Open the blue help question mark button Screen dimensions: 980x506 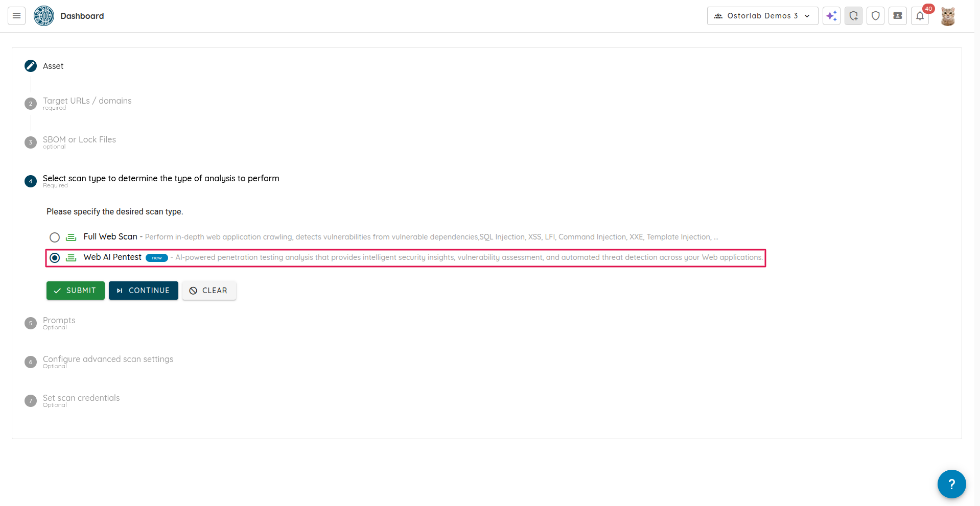951,484
